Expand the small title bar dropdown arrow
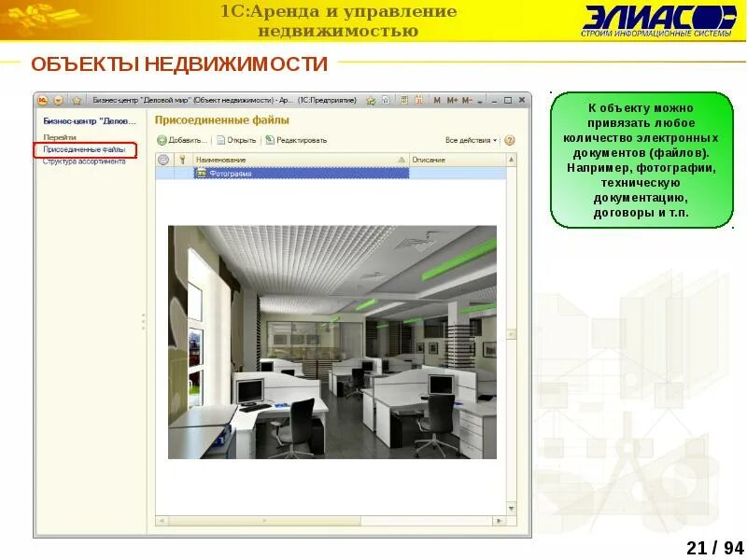The width and height of the screenshot is (747, 560). pyautogui.click(x=480, y=102)
